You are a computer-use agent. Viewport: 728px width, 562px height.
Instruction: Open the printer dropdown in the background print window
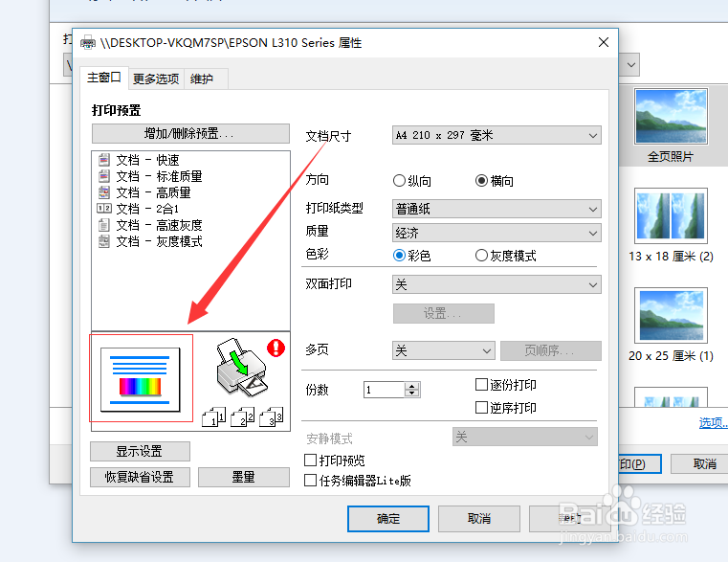coord(631,64)
